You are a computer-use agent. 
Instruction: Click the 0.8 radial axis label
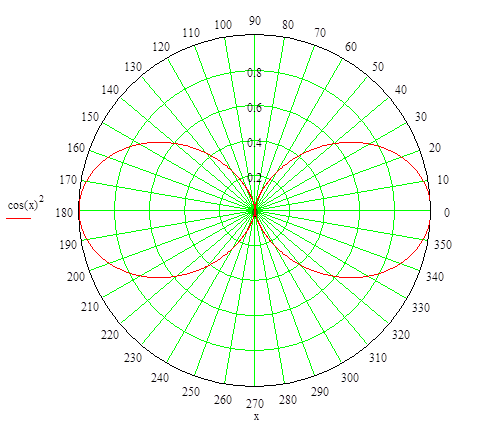[x=255, y=73]
